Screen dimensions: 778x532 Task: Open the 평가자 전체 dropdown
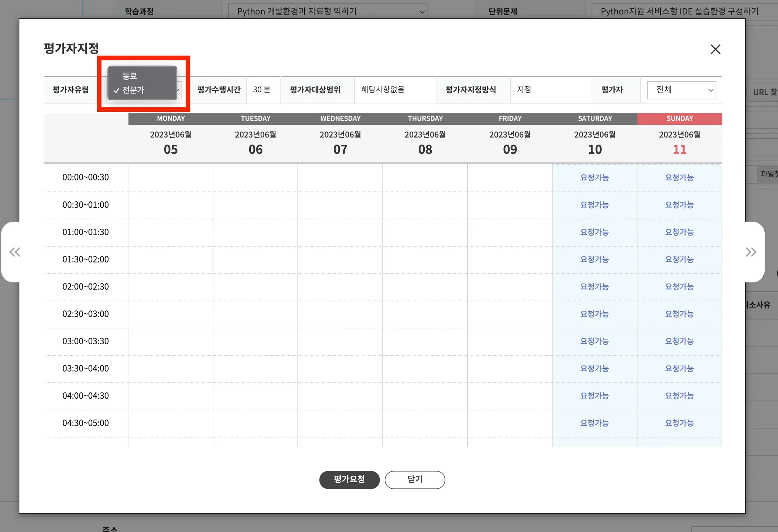pyautogui.click(x=682, y=90)
